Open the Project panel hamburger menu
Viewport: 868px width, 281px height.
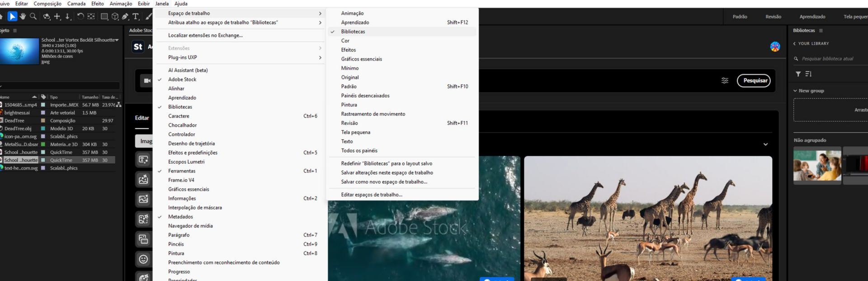(15, 30)
